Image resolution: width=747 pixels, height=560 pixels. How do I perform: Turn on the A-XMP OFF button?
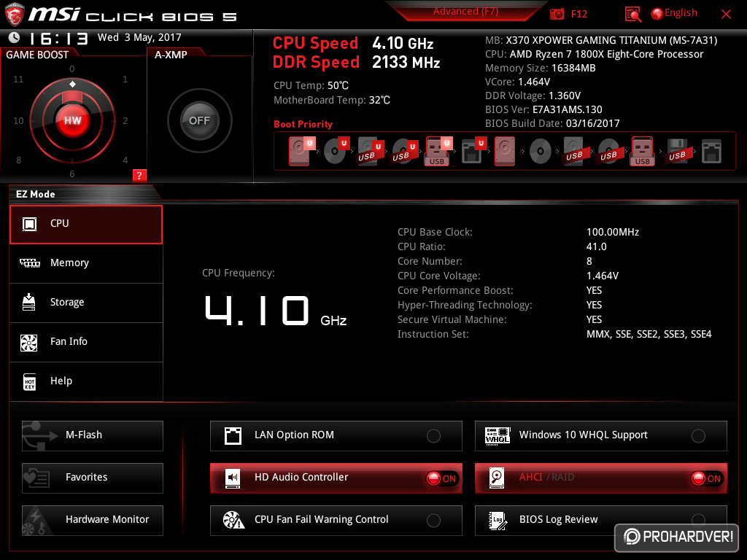tap(200, 120)
